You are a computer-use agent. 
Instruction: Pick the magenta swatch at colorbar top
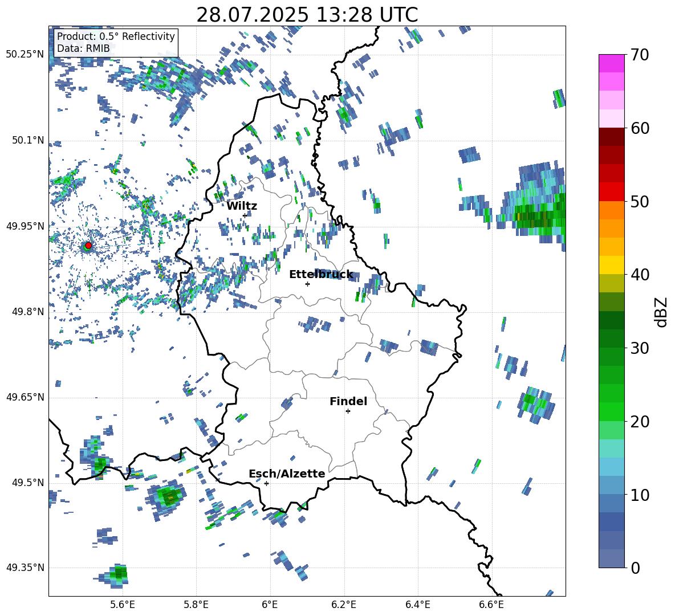(x=611, y=63)
